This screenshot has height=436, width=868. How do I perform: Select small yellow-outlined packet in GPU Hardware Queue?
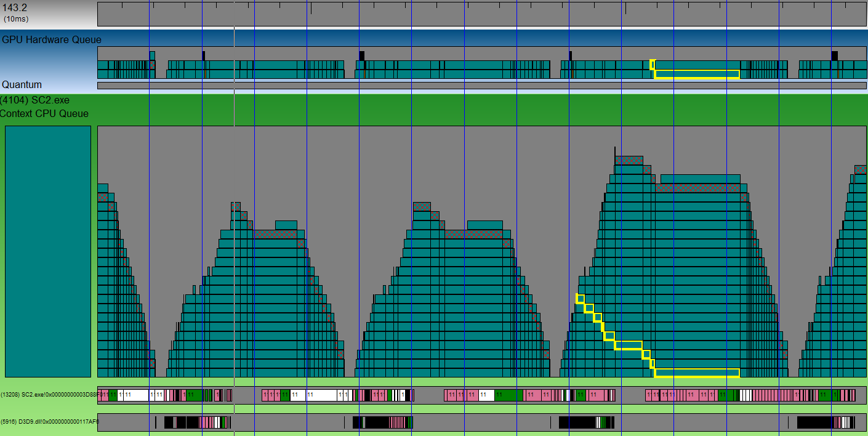(x=653, y=65)
